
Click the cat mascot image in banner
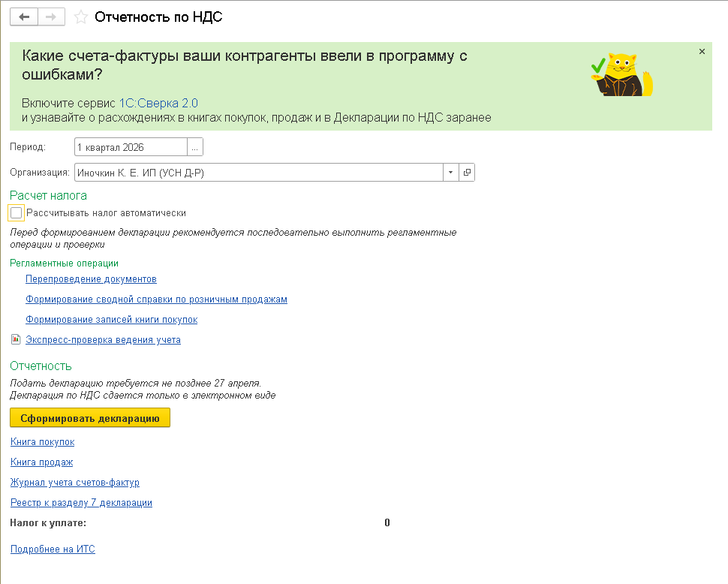[x=622, y=75]
